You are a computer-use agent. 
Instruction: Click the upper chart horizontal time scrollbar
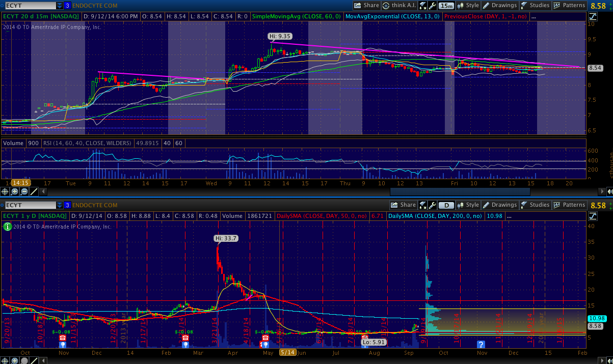pyautogui.click(x=460, y=191)
